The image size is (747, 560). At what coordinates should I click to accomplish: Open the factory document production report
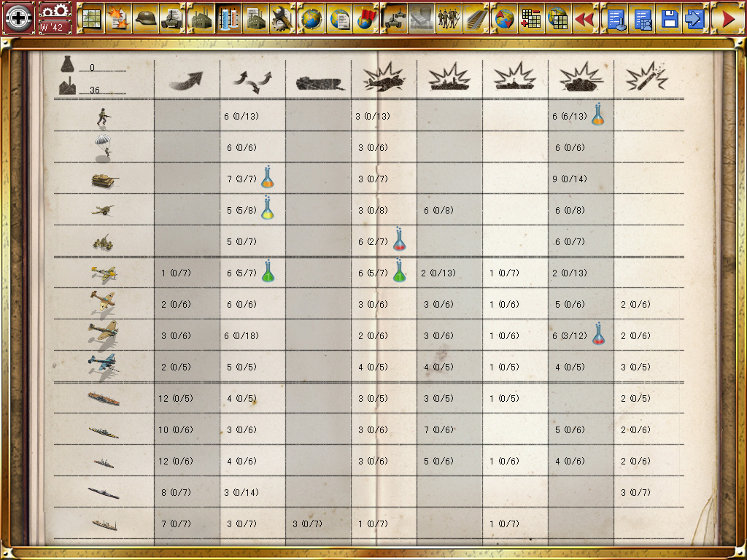tap(256, 18)
